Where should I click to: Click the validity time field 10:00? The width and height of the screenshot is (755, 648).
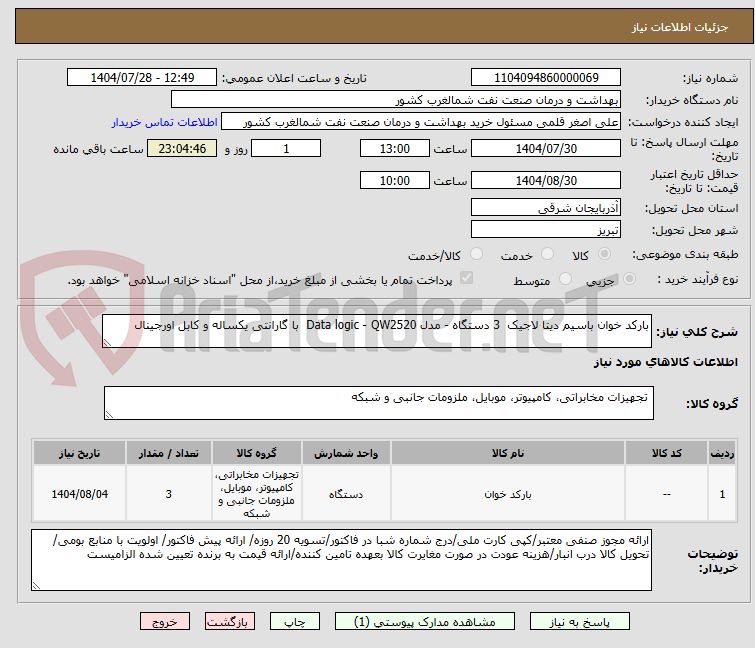394,181
